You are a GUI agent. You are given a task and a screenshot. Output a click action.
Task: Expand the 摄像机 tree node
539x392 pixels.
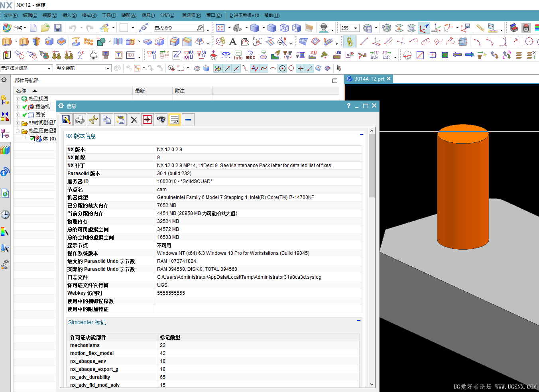(18, 107)
